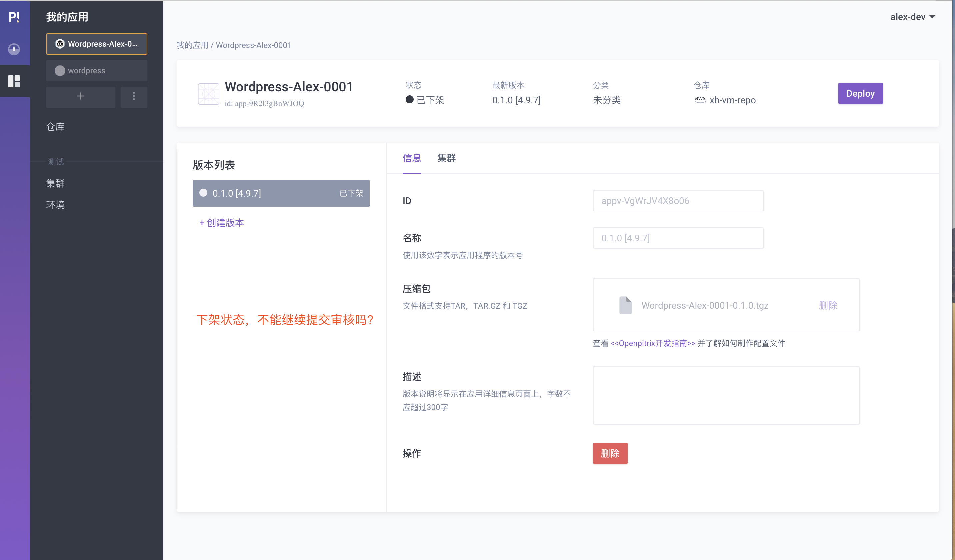Click the 描述 text area

pos(726,395)
